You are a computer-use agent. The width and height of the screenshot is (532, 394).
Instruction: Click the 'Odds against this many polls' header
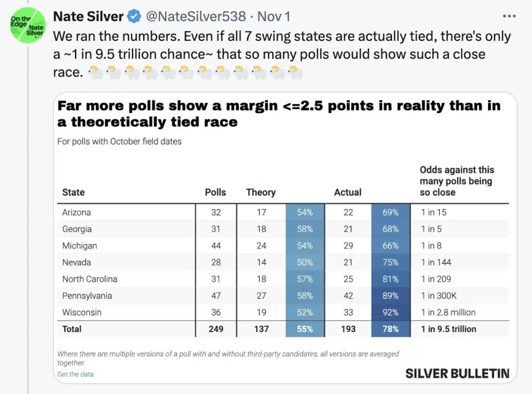[457, 181]
